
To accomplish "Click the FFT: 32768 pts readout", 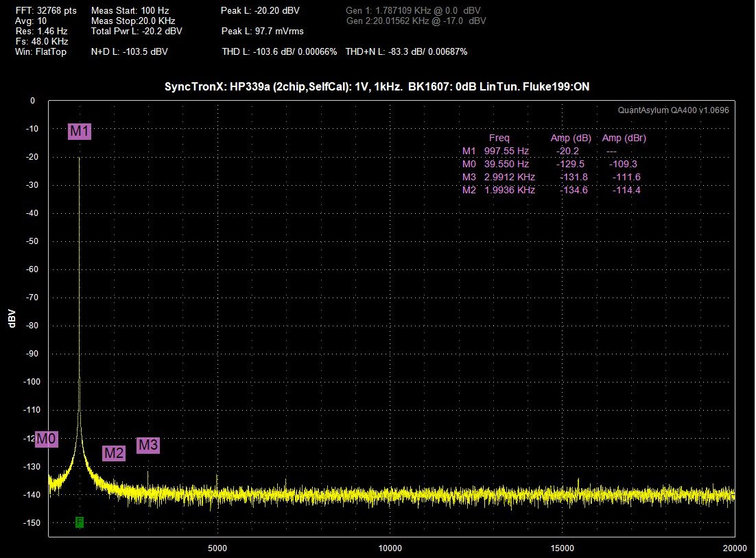I will [x=46, y=10].
